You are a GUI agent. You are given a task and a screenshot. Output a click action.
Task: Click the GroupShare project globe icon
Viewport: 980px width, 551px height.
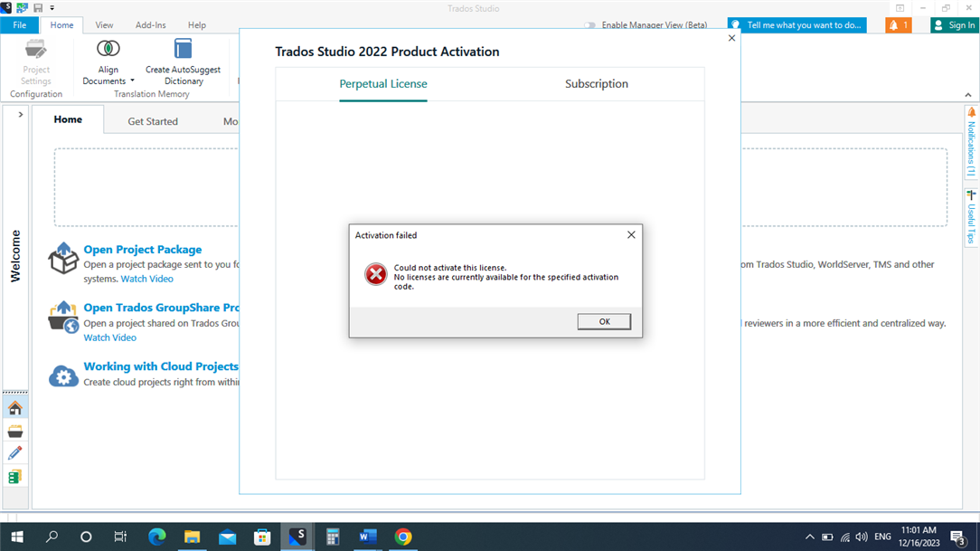tap(63, 317)
